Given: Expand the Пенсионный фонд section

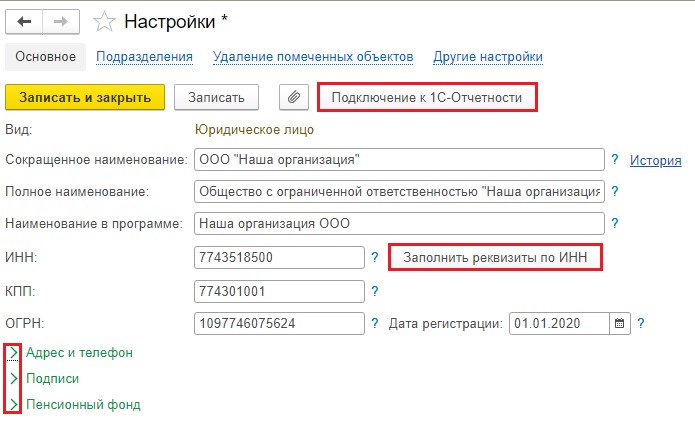Looking at the screenshot, I should [x=13, y=404].
